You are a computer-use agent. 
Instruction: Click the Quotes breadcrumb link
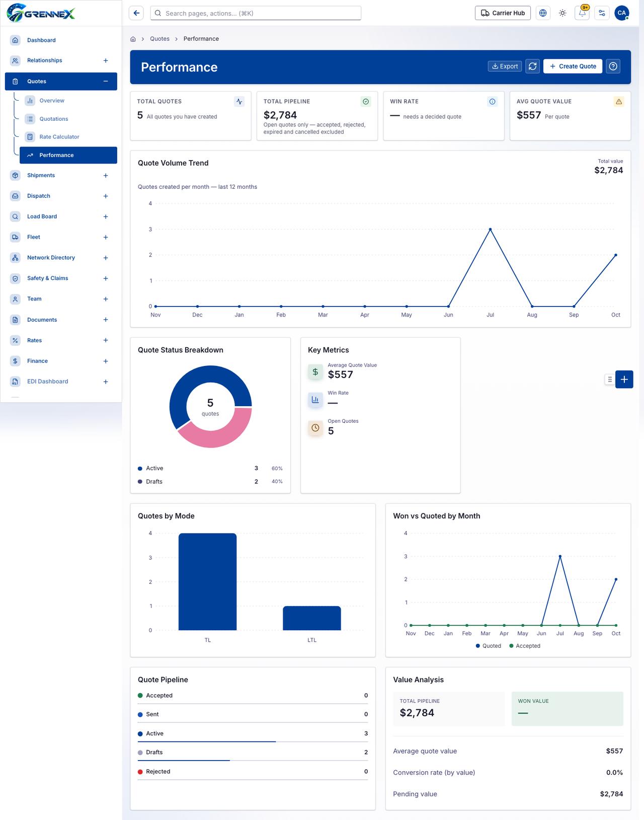click(159, 39)
